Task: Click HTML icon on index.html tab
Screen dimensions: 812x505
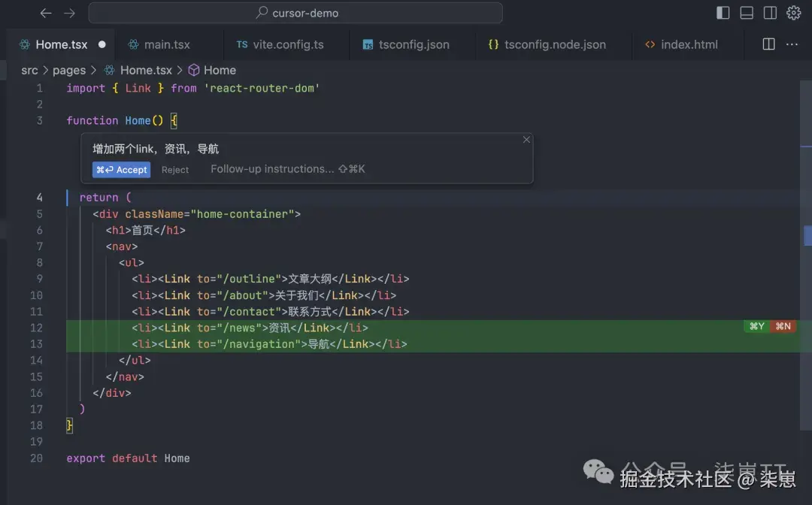Action: 650,44
